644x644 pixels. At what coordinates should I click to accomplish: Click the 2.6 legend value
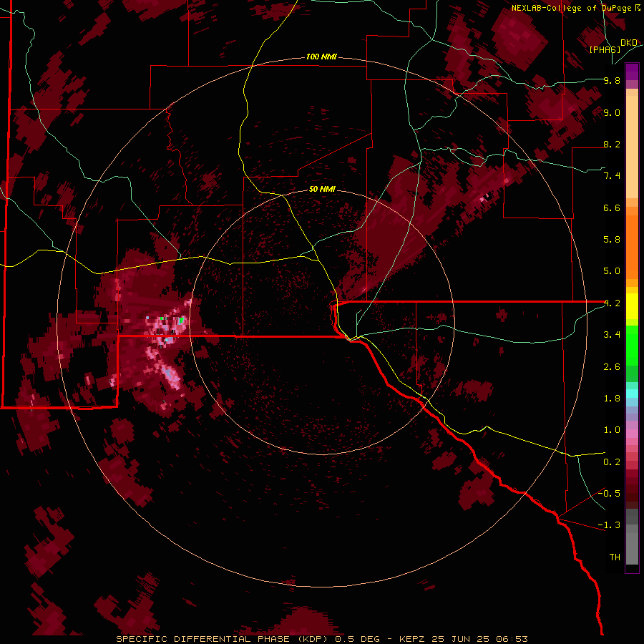(612, 367)
